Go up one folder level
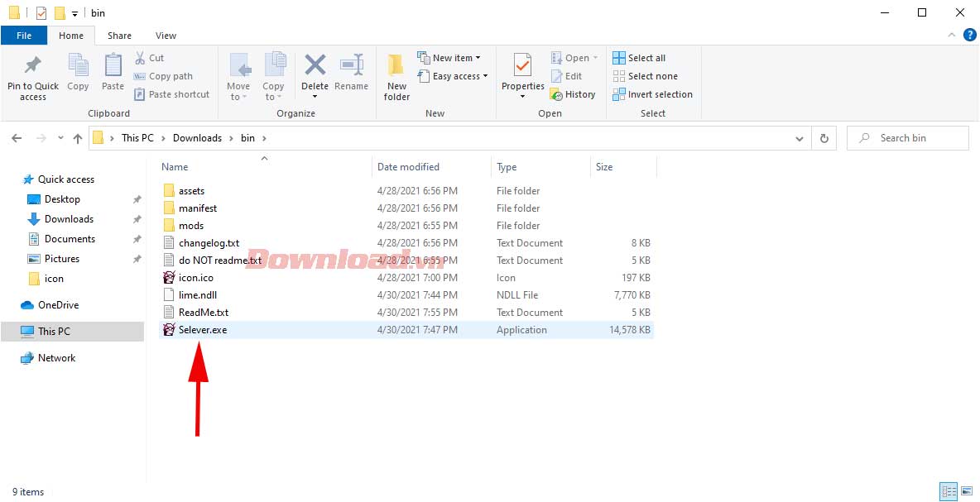The height and width of the screenshot is (502, 980). [78, 139]
